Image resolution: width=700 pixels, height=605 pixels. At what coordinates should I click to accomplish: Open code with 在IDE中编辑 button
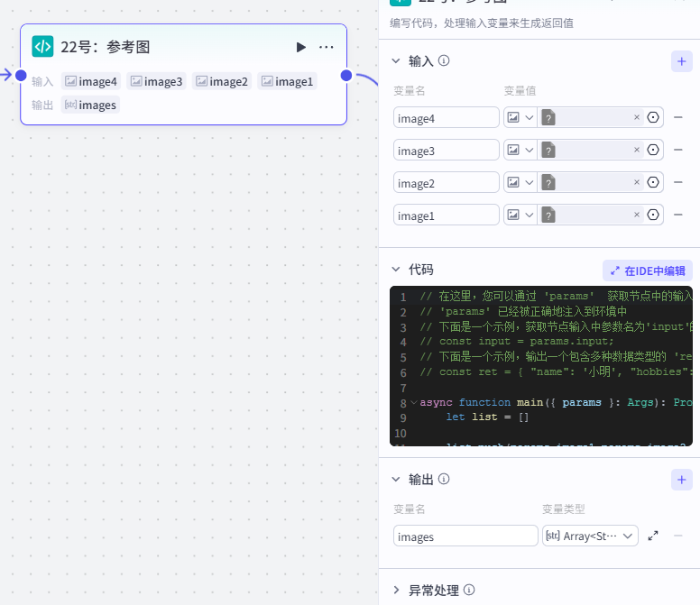click(648, 270)
